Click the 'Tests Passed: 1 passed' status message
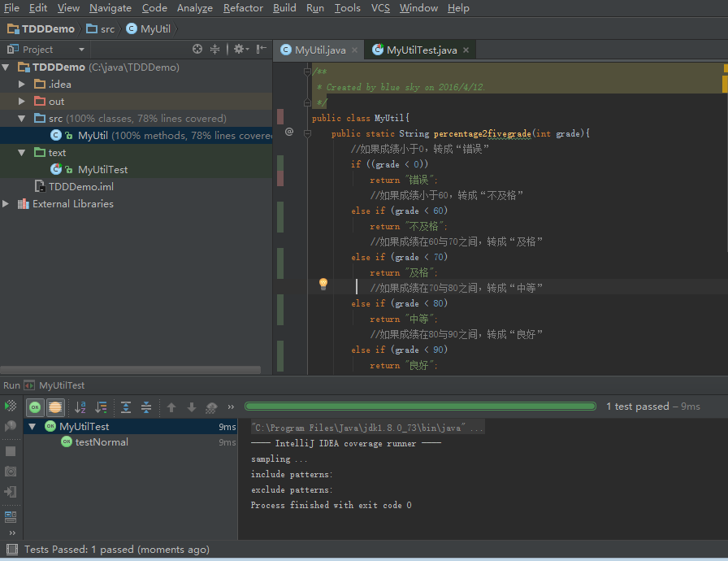 click(x=116, y=550)
